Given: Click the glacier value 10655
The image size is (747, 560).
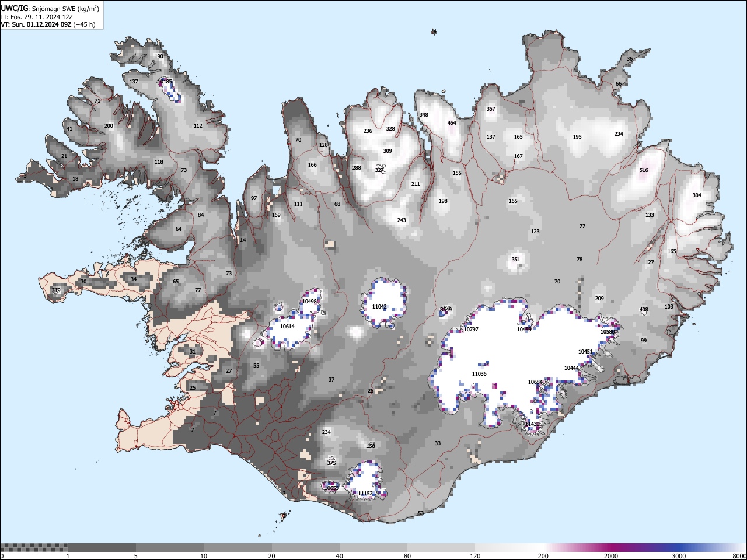Looking at the screenshot, I should 331,488.
